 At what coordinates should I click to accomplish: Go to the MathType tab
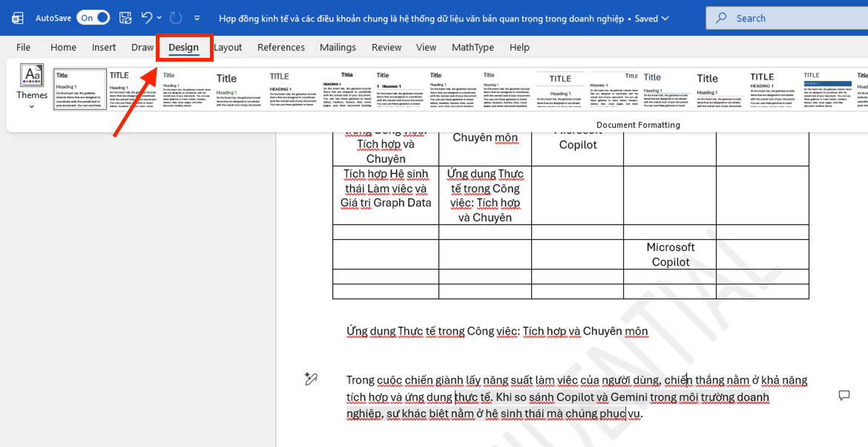click(x=473, y=48)
